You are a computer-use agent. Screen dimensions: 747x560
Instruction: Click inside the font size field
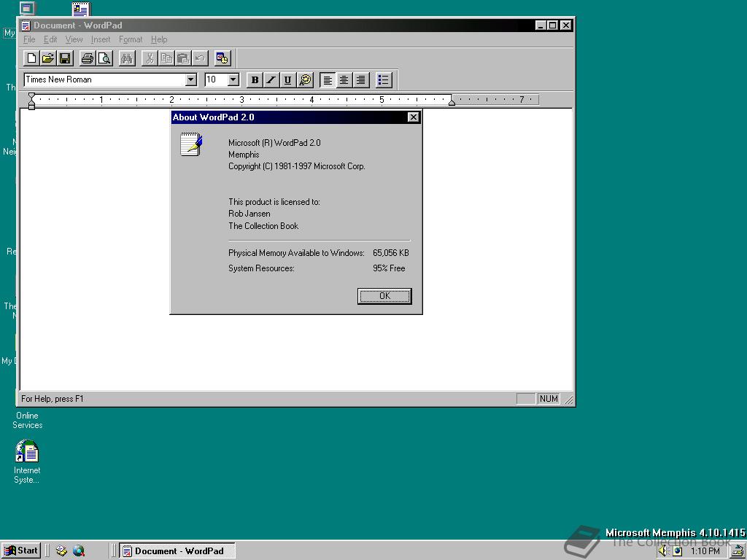(216, 79)
